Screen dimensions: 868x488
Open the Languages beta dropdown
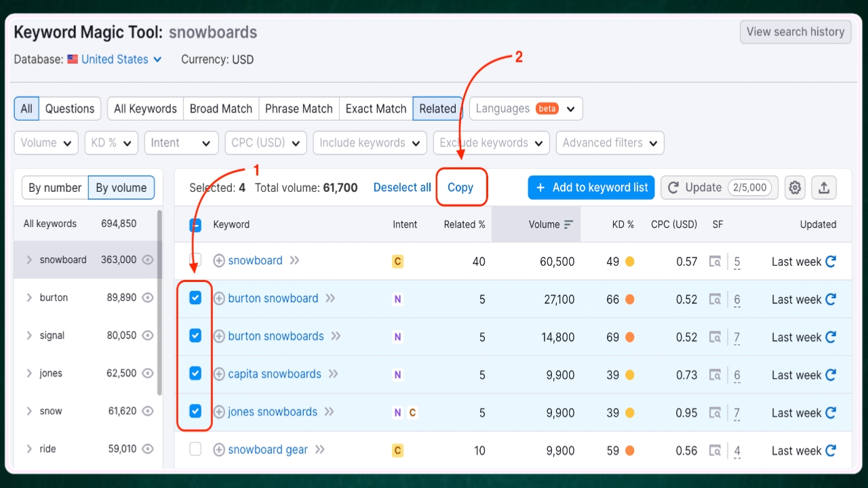point(526,108)
